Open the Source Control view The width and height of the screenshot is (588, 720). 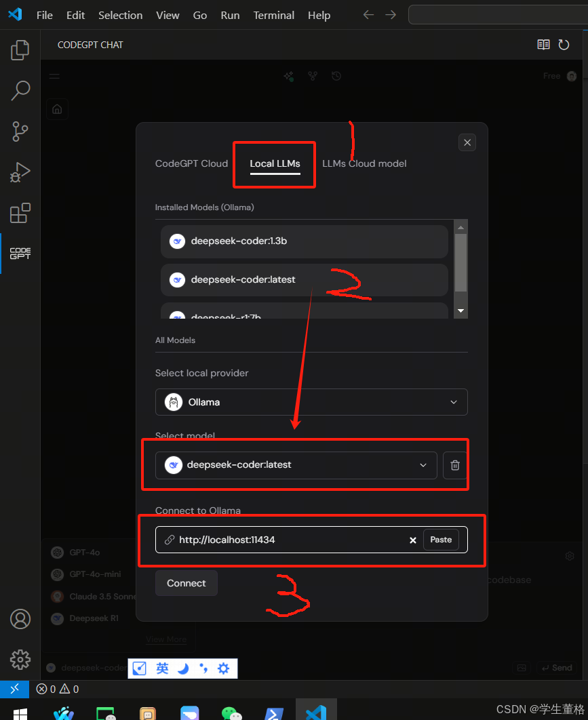[x=20, y=132]
